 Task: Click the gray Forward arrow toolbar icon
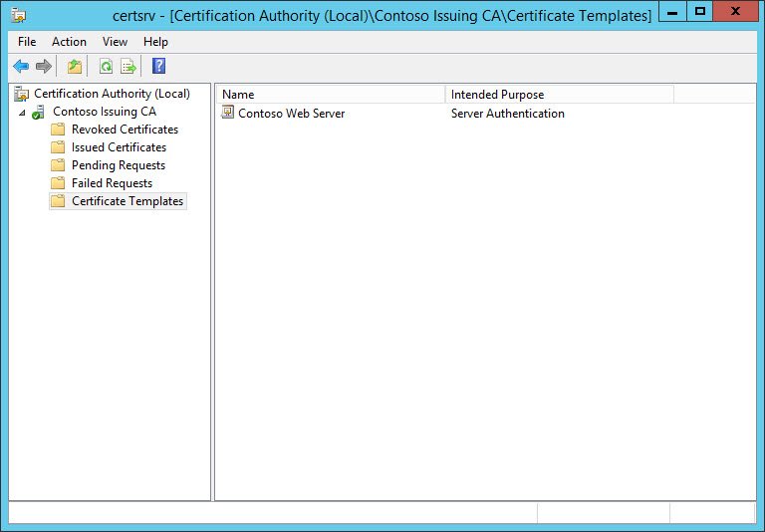(44, 66)
